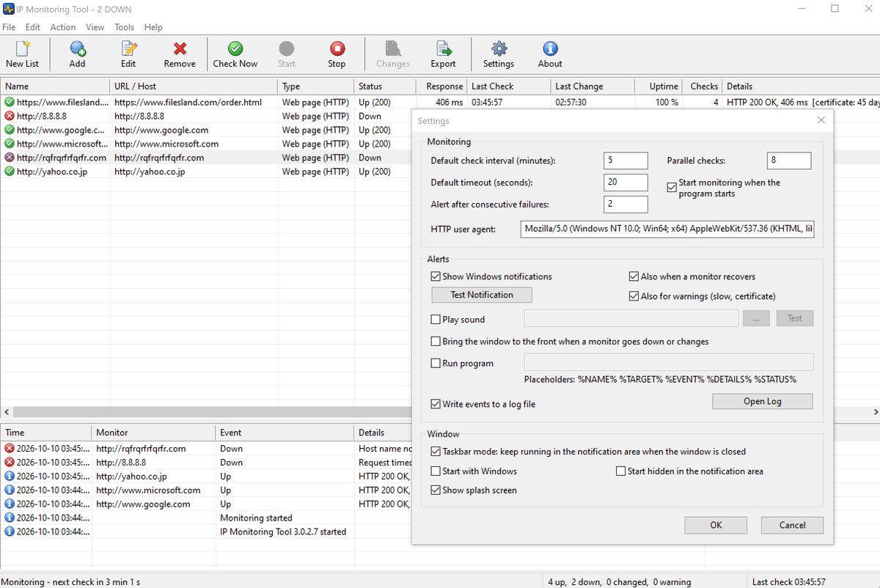The image size is (880, 588).
Task: Click the Parallel checks field
Action: pyautogui.click(x=789, y=161)
